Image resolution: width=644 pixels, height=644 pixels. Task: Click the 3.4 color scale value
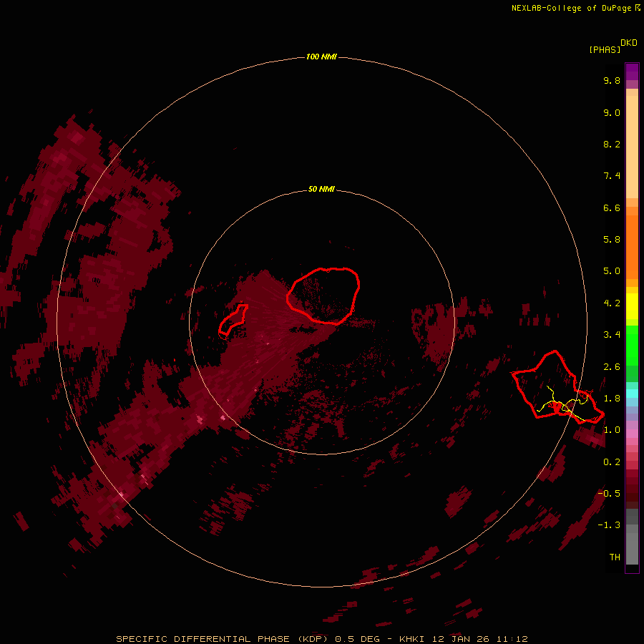pos(612,335)
